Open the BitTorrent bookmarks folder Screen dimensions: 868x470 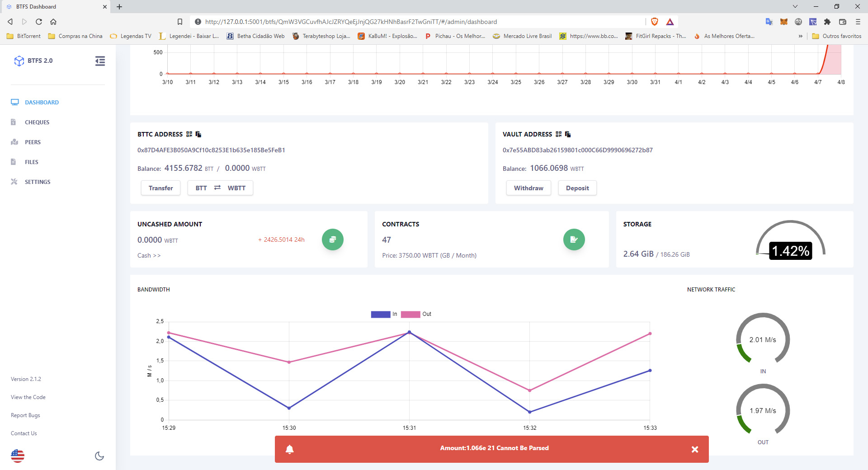click(24, 36)
